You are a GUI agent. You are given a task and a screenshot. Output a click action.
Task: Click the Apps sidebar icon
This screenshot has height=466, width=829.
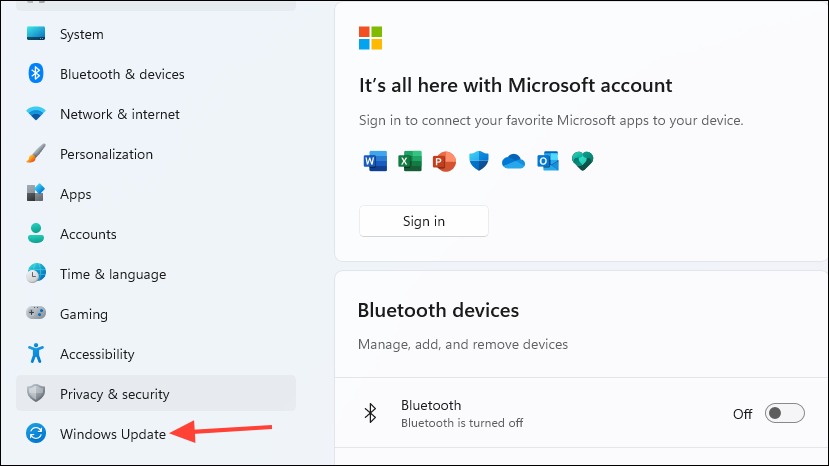[x=36, y=193]
